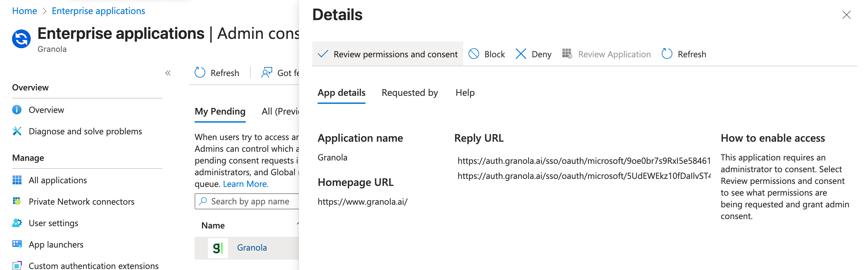Click the Home breadcrumb link
The height and width of the screenshot is (270, 868).
tap(24, 11)
